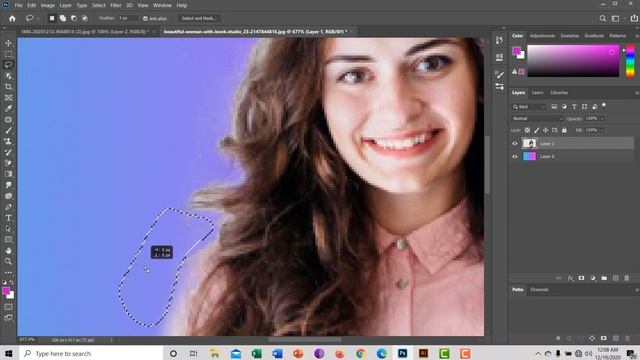
Task: Go to the Home screen icon
Action: coord(12,18)
